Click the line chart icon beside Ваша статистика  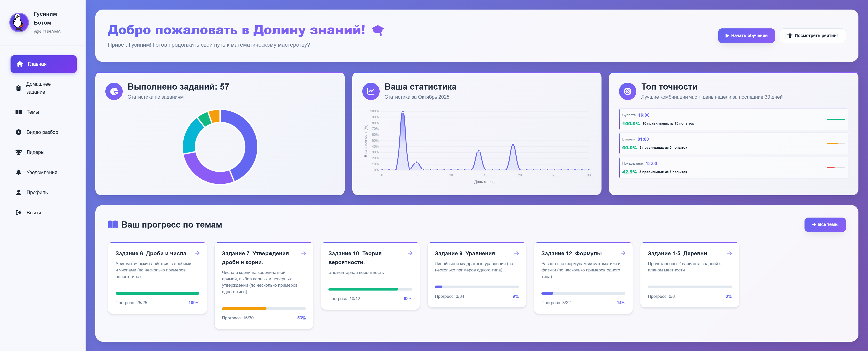point(371,92)
